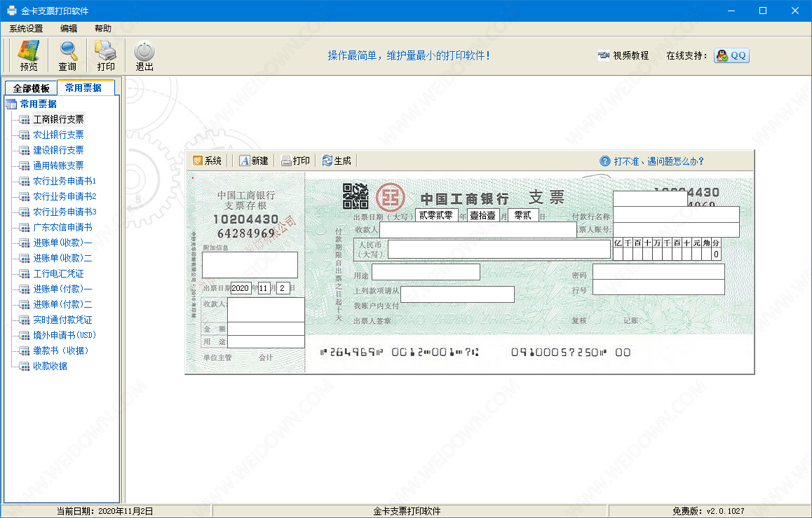
Task: Select 实时通付款凭证 template
Action: click(62, 320)
